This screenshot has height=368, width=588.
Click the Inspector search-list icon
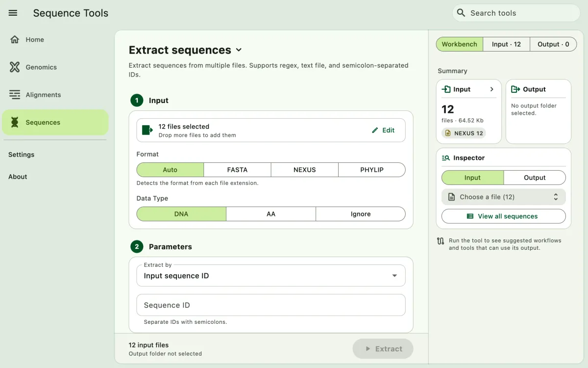click(446, 158)
